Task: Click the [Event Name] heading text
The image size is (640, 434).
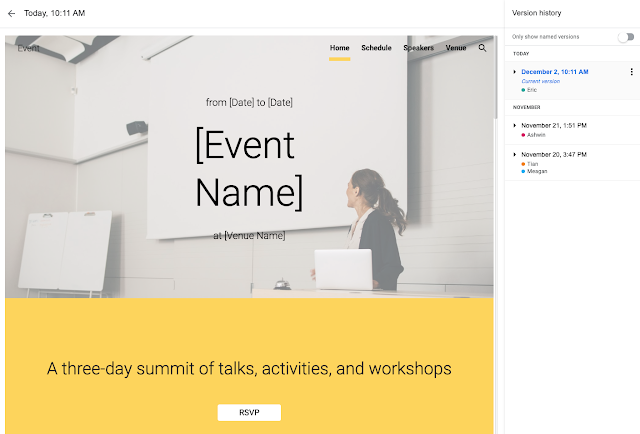Action: click(x=248, y=168)
